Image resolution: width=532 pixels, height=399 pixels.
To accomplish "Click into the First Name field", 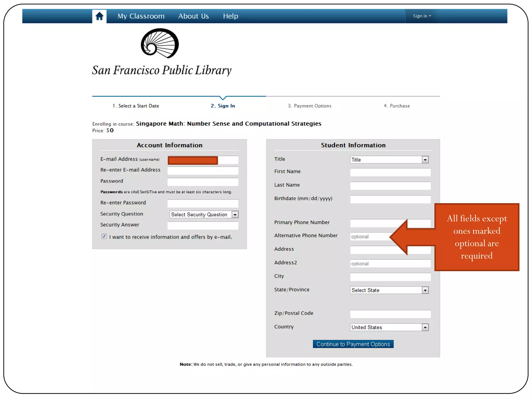I will coord(390,172).
